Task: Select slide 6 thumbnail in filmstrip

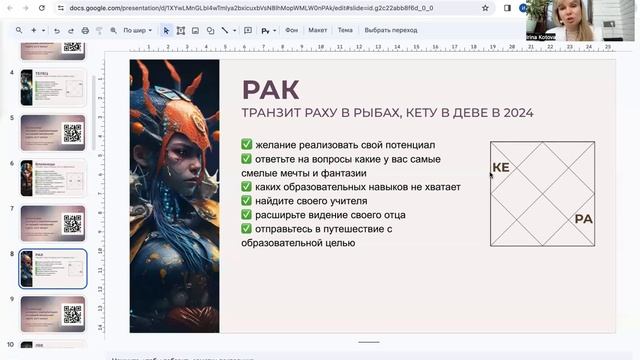Action: [x=53, y=178]
